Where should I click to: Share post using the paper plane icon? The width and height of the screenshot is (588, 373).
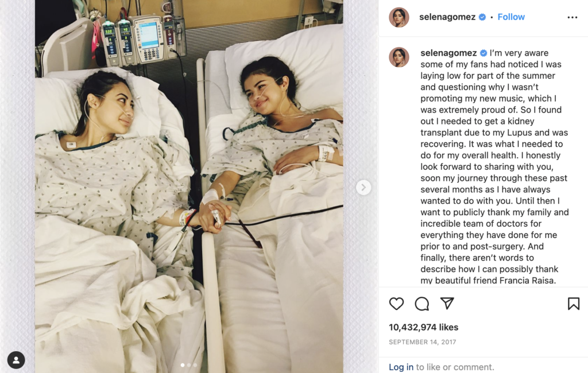pyautogui.click(x=447, y=303)
